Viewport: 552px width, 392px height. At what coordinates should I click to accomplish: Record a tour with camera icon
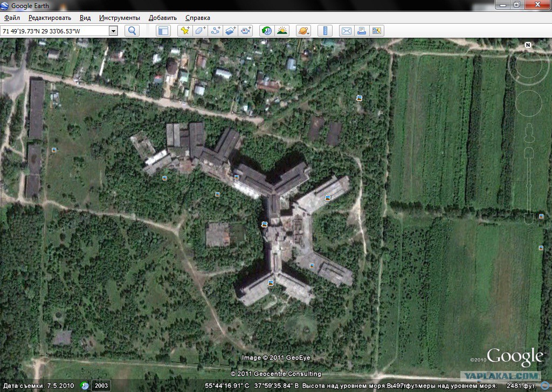pos(246,31)
